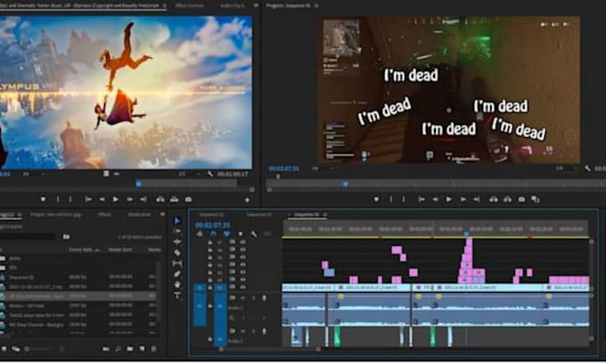Click Insert button in Source monitor
Screen dimensions: 606x364
[160, 199]
